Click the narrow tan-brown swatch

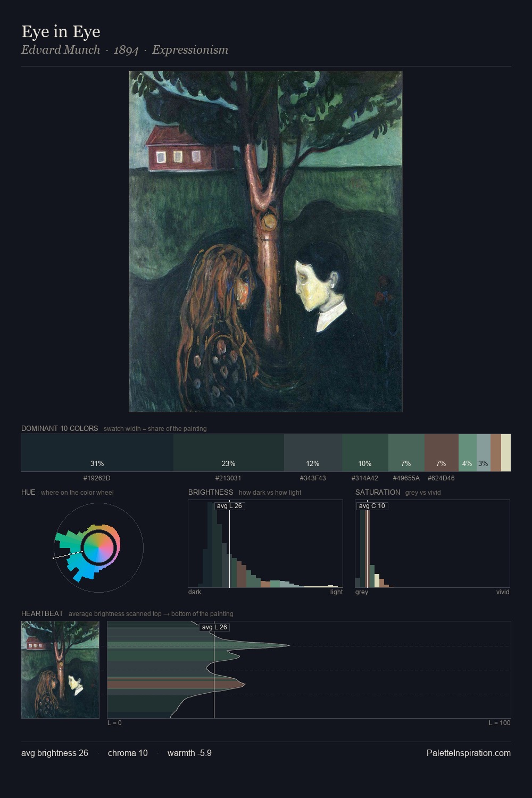(x=496, y=453)
